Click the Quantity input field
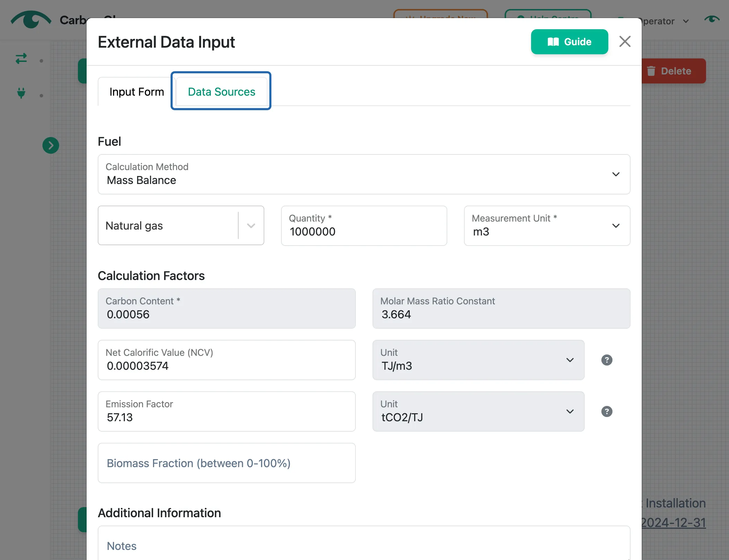The width and height of the screenshot is (729, 560). (x=364, y=225)
